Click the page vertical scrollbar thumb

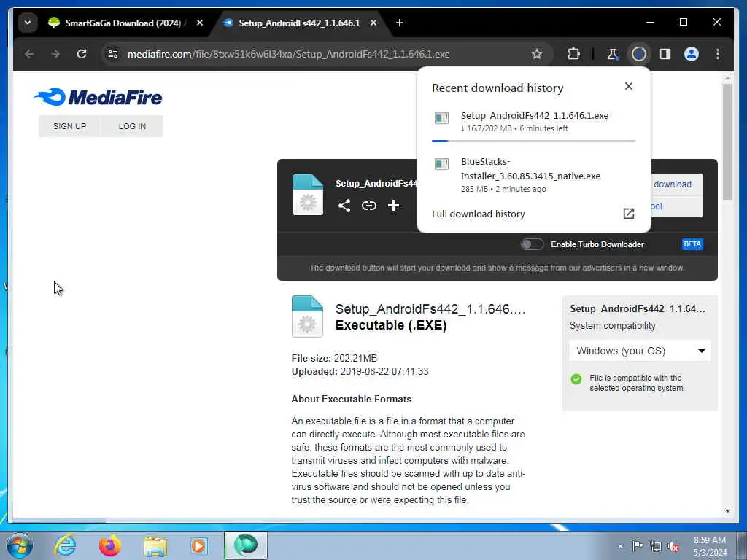click(x=727, y=141)
